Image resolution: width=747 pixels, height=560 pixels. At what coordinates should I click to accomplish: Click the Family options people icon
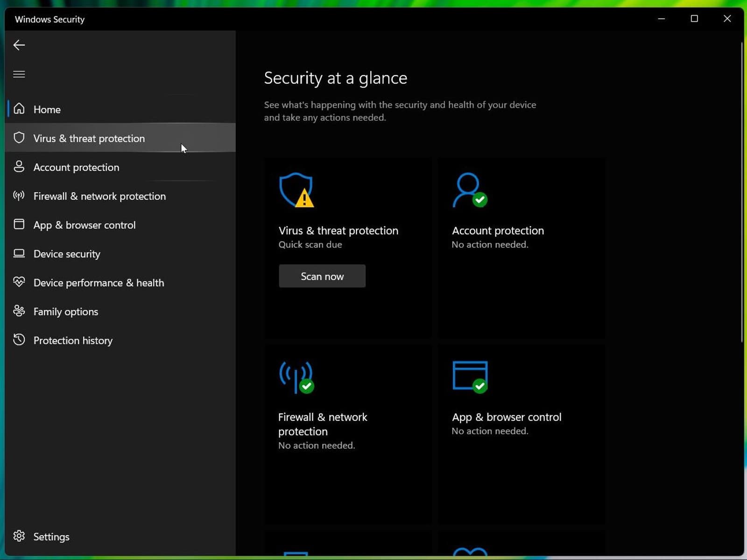click(x=19, y=311)
